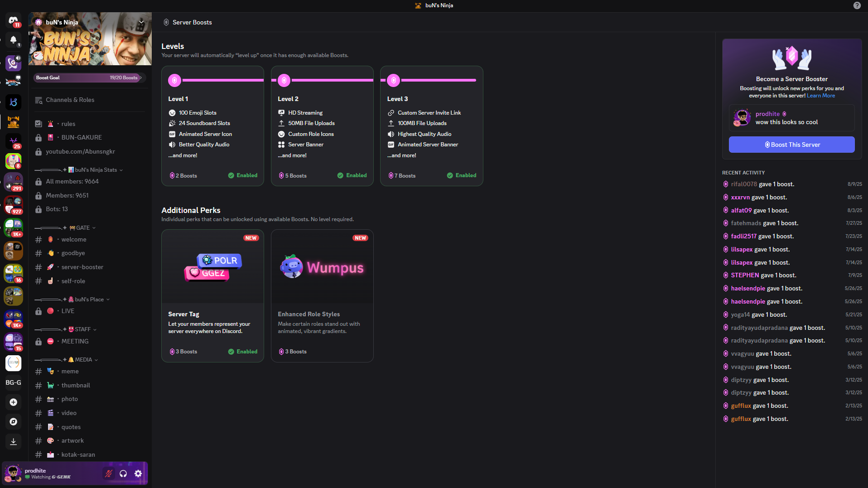Open the self-role channel
The width and height of the screenshot is (868, 488).
tap(90, 281)
